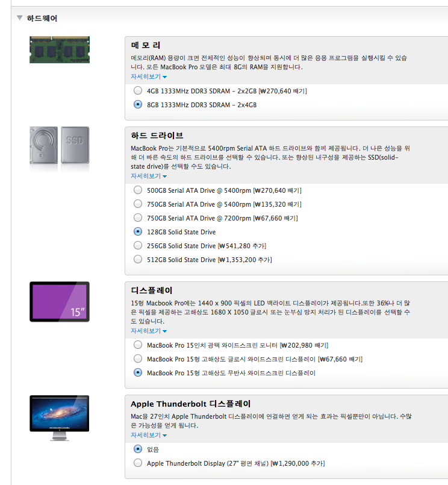Click the SSD drive image
This screenshot has height=485, width=448.
tap(75, 145)
